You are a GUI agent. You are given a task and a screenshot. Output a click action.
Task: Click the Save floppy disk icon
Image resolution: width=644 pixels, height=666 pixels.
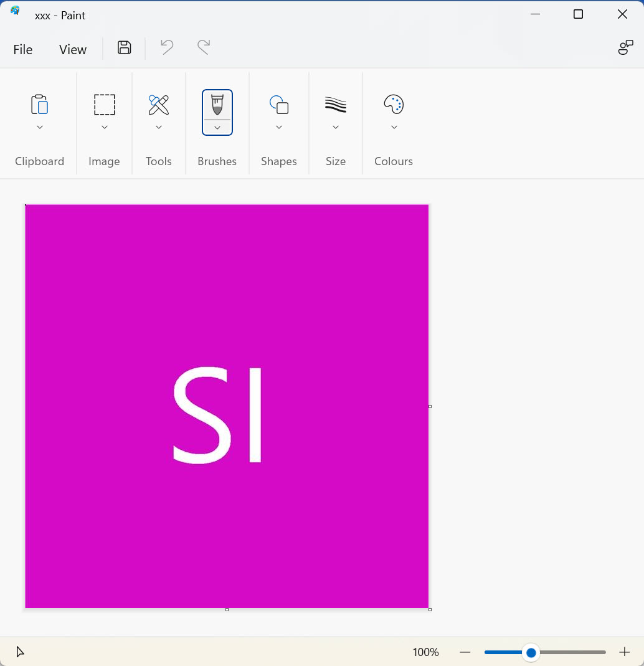(125, 47)
